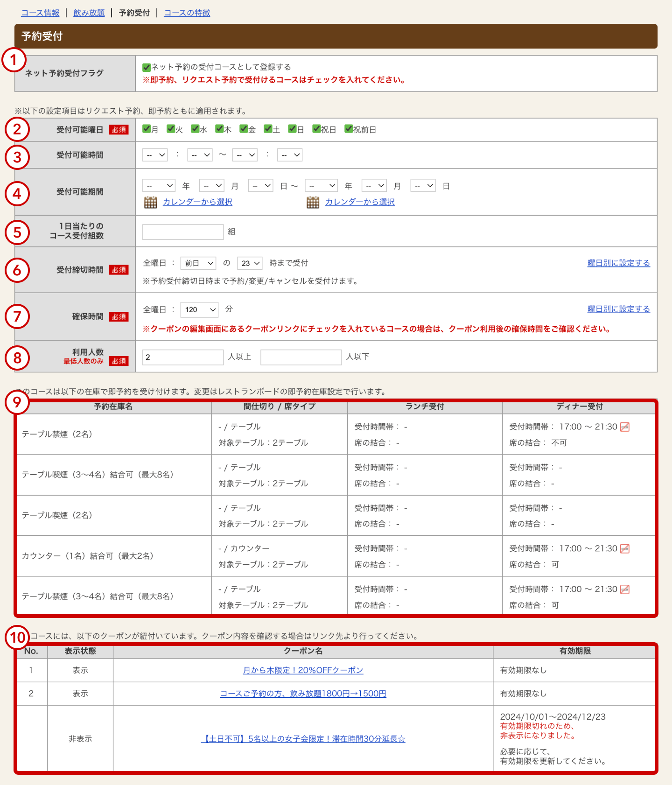Image resolution: width=672 pixels, height=785 pixels.
Task: Uncheck 祝日 (holiday) checkbox
Action: coord(316,129)
